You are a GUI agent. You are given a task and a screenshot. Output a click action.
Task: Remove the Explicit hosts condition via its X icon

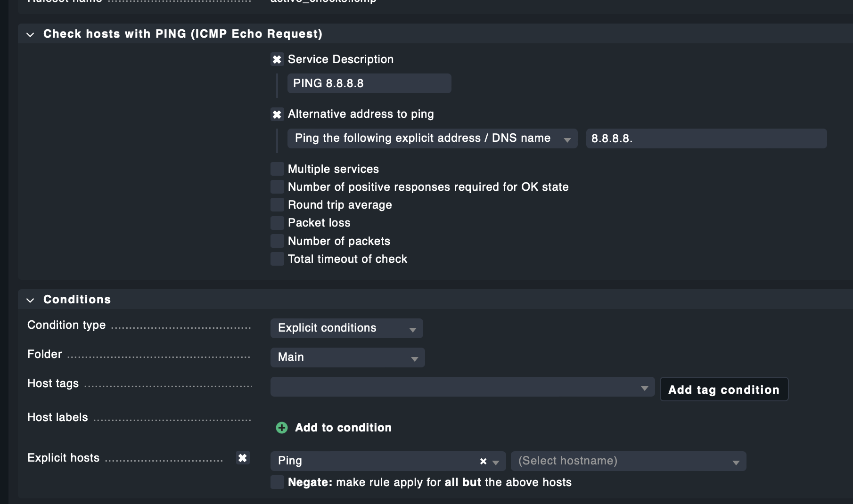(243, 457)
